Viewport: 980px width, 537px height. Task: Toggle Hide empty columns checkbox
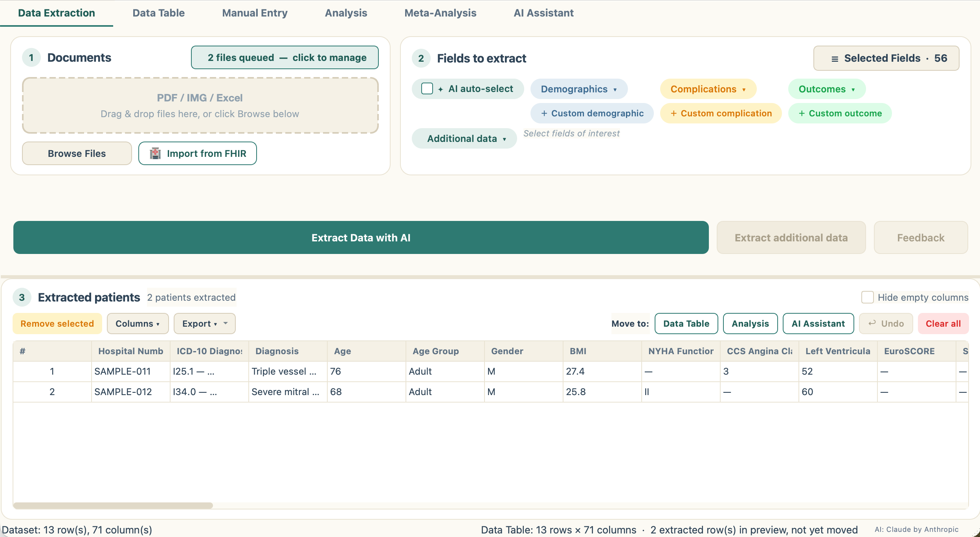[x=867, y=297]
